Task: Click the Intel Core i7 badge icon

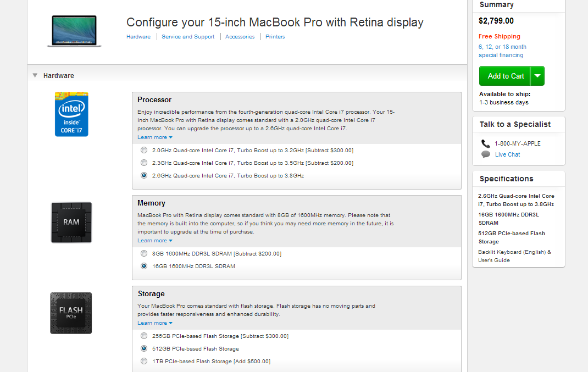Action: (71, 114)
